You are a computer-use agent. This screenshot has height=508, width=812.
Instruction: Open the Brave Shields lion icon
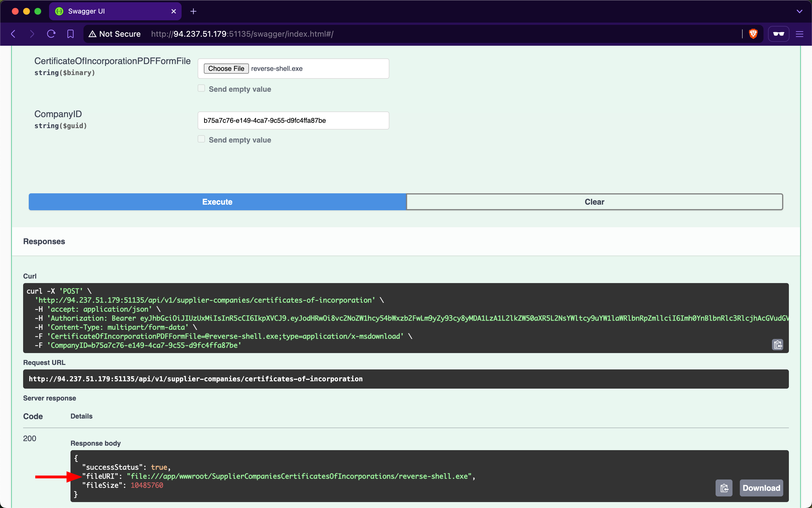click(753, 34)
